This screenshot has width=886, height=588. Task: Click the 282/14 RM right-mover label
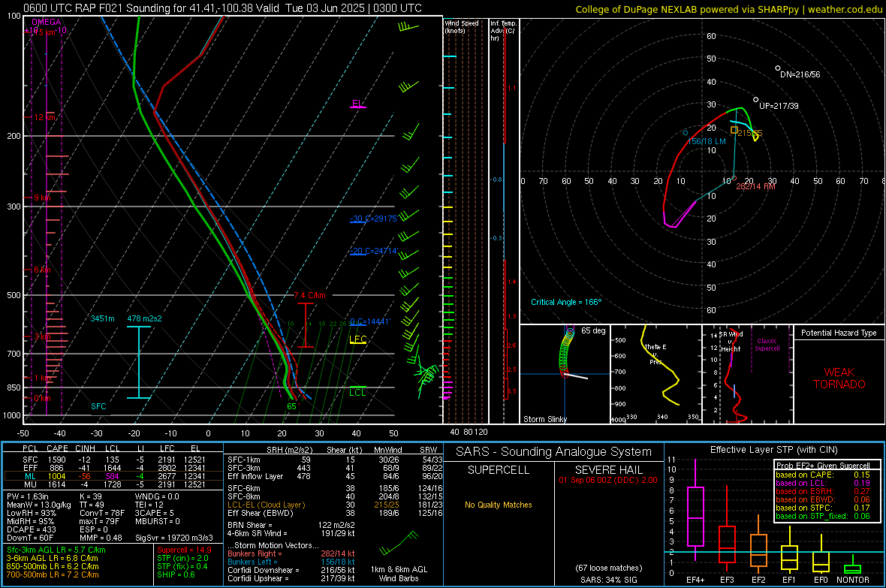(755, 186)
